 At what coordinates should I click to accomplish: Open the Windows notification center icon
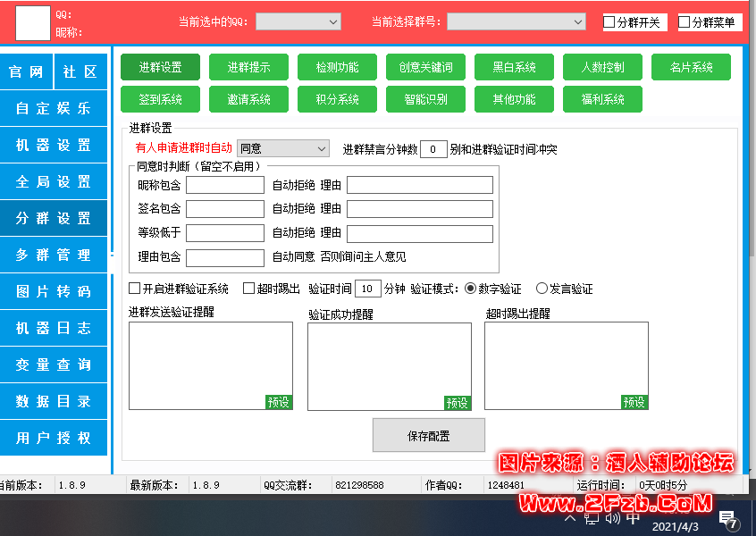tap(728, 520)
